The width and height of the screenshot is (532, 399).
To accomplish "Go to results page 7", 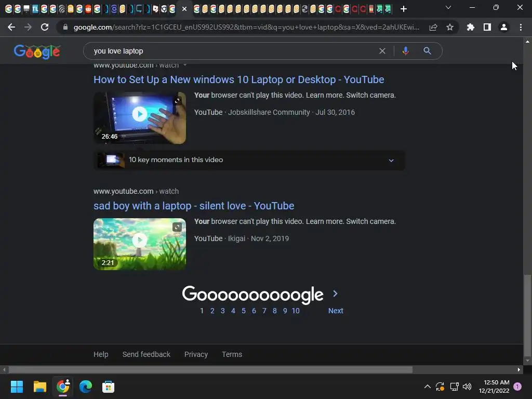I will (264, 311).
